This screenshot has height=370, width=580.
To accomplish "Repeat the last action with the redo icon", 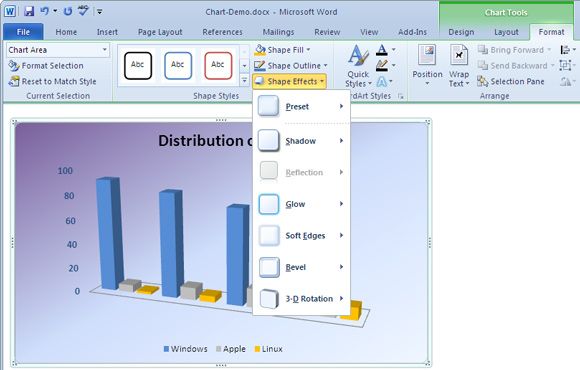I will click(68, 11).
